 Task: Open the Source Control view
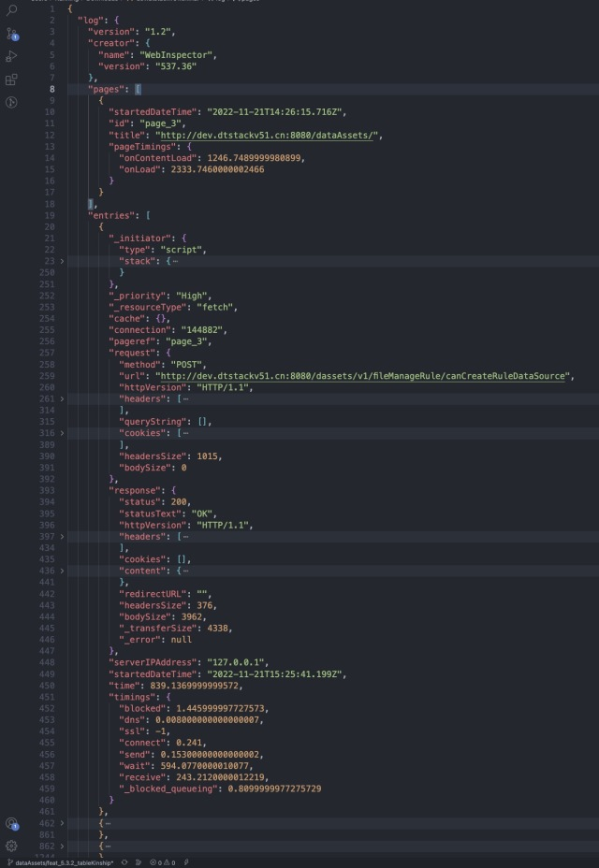11,34
